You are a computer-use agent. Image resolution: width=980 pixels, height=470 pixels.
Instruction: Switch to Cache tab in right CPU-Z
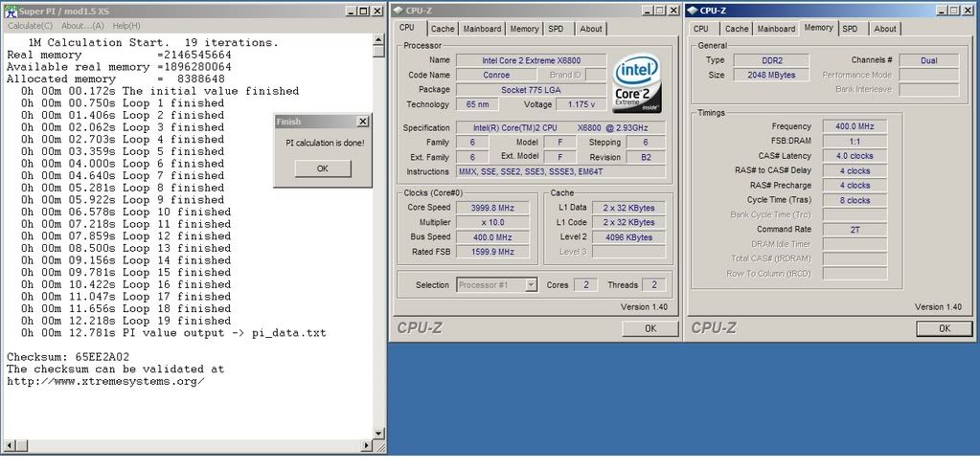tap(737, 29)
